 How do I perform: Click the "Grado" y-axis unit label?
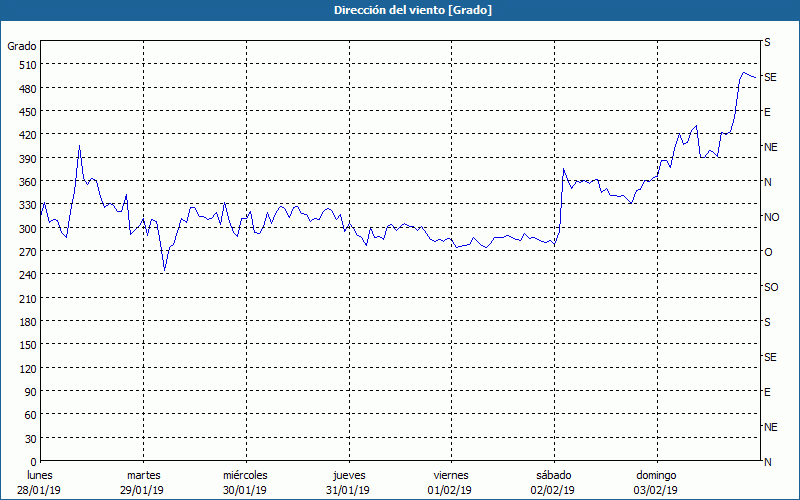(x=22, y=46)
